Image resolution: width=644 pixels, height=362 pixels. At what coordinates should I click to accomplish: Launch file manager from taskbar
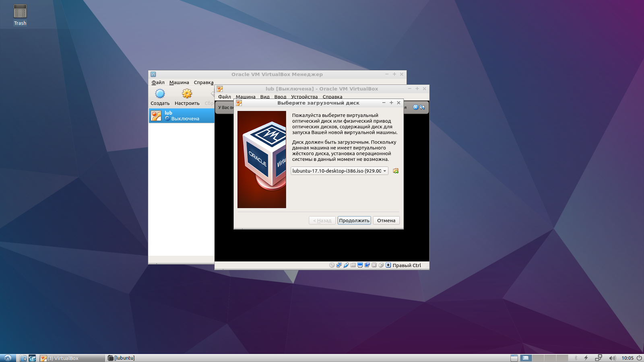23,358
